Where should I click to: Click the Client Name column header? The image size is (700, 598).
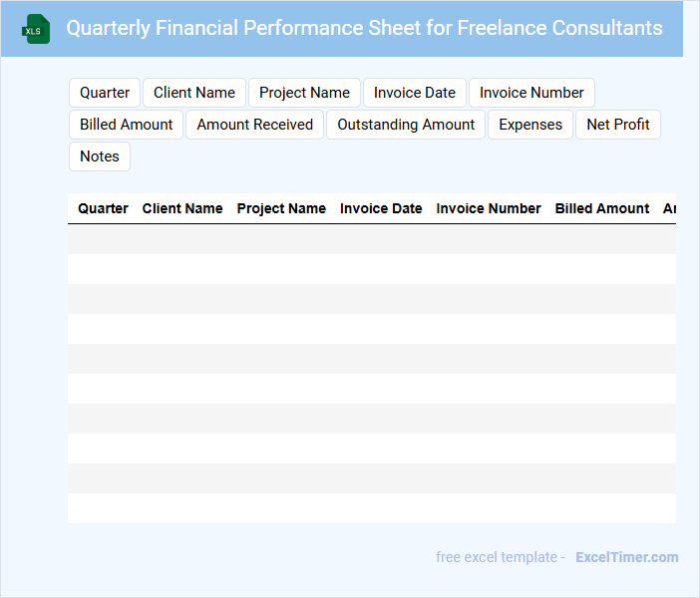click(182, 209)
